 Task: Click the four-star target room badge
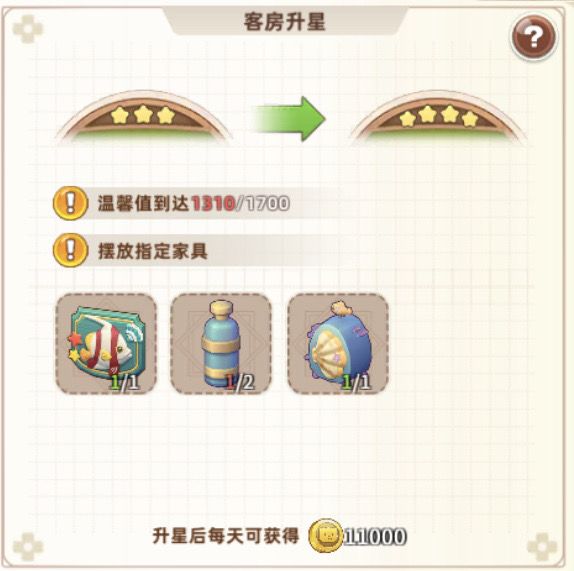tap(438, 118)
